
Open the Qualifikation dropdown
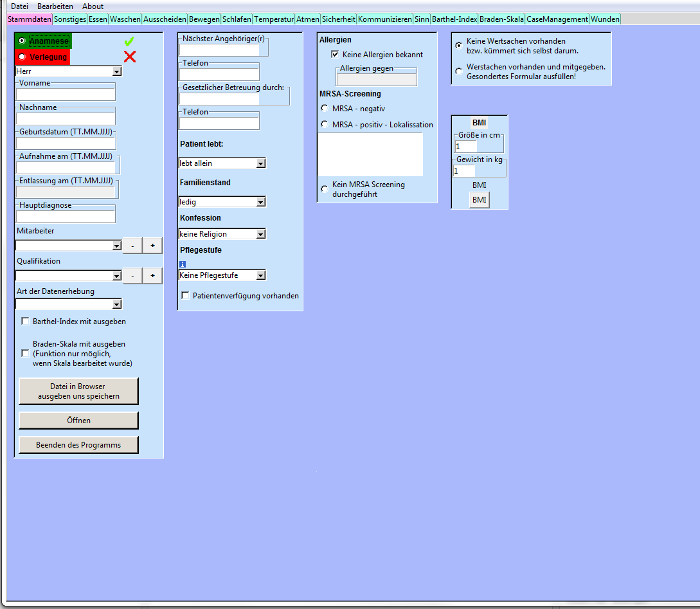116,276
